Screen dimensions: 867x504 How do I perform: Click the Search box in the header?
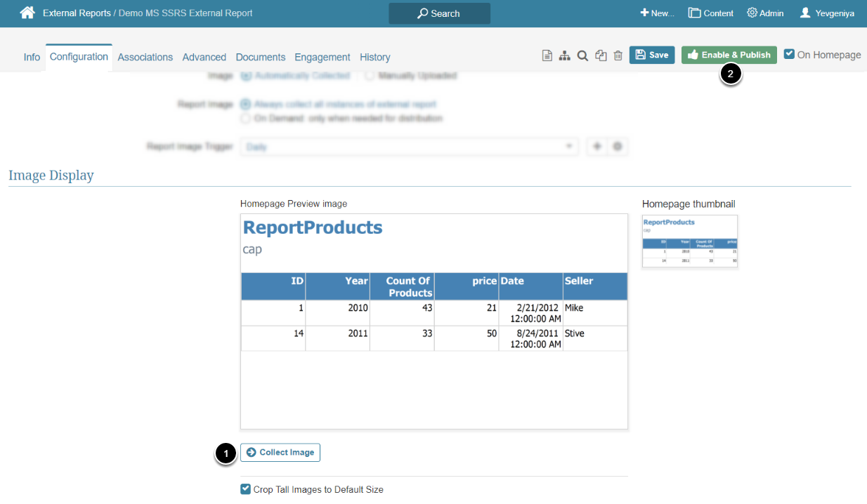(439, 13)
